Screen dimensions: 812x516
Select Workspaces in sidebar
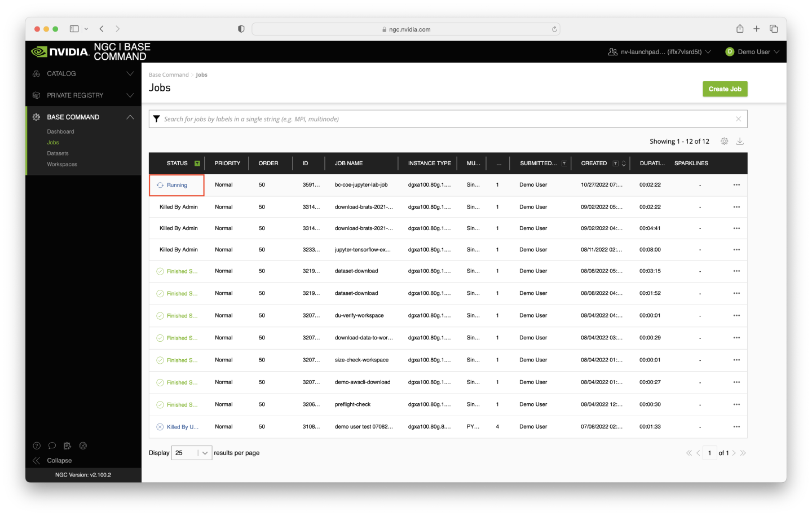pos(62,165)
